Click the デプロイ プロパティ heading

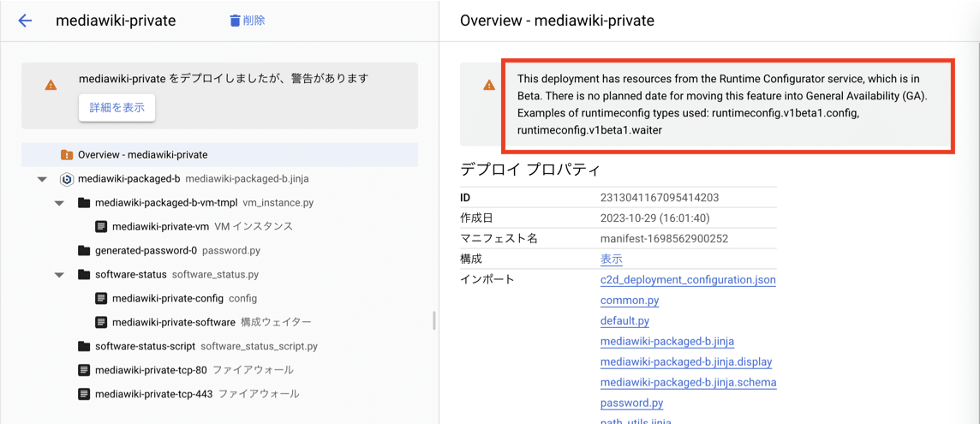(530, 170)
